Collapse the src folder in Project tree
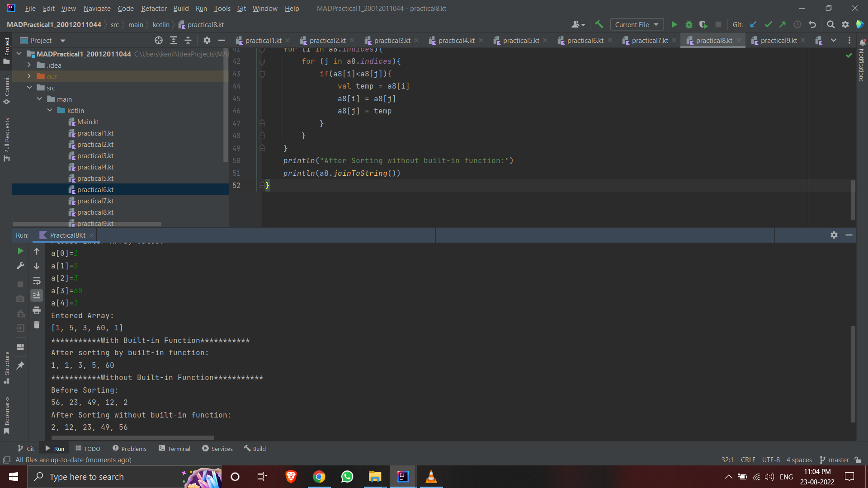868x488 pixels. point(29,87)
